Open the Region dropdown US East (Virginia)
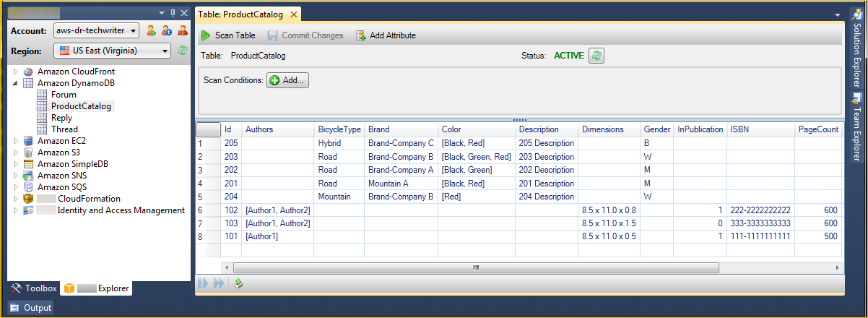 click(x=112, y=51)
